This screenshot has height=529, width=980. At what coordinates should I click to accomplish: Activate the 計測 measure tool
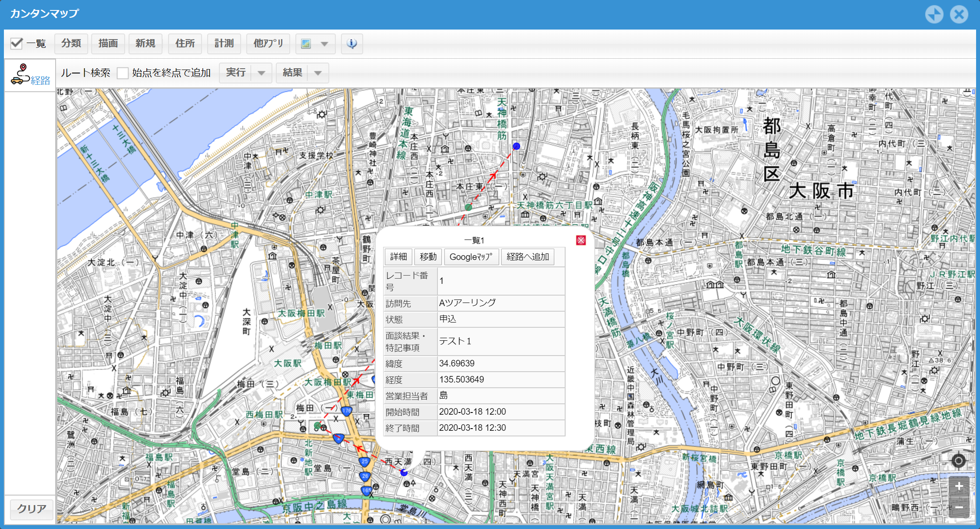(224, 43)
